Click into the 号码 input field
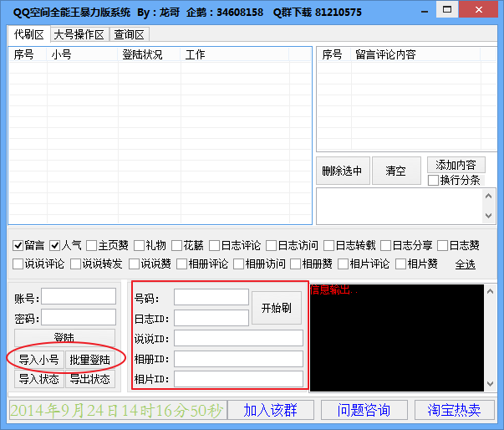Image resolution: width=504 pixels, height=430 pixels. click(211, 297)
